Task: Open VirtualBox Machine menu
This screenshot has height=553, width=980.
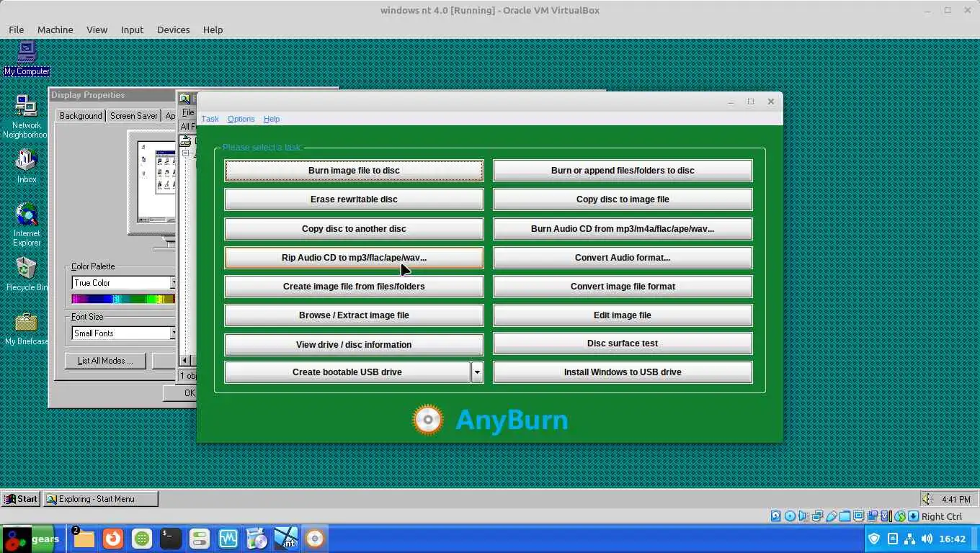Action: click(55, 30)
